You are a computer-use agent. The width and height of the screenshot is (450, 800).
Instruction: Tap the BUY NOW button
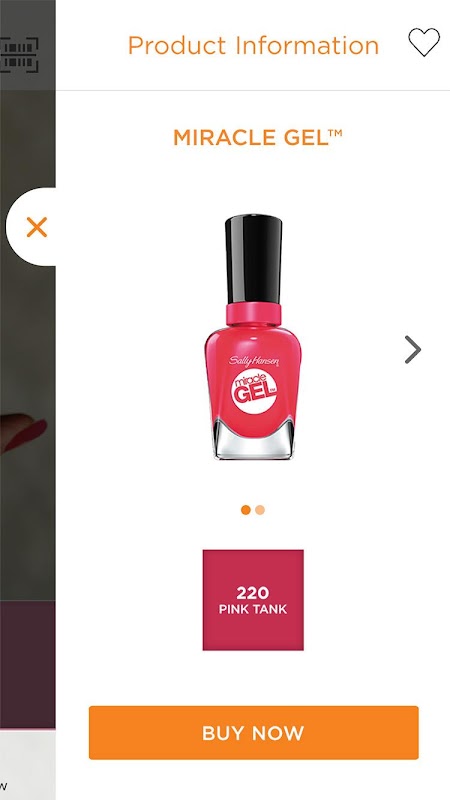[x=254, y=733]
